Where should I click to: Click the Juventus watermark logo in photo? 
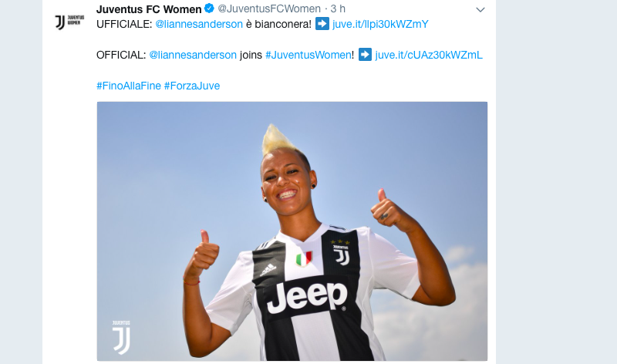pyautogui.click(x=121, y=337)
